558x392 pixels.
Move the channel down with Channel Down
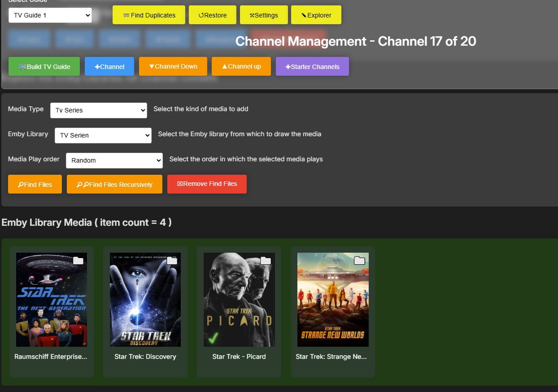coord(173,66)
